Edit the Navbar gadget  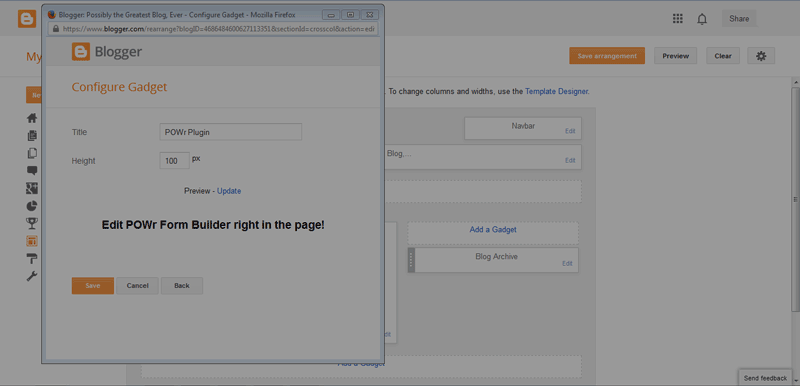click(x=570, y=131)
